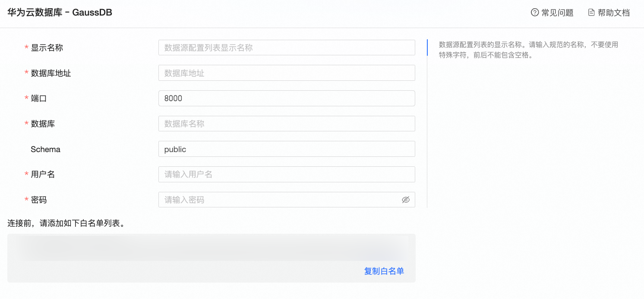Click the 密码 field label

(x=39, y=200)
